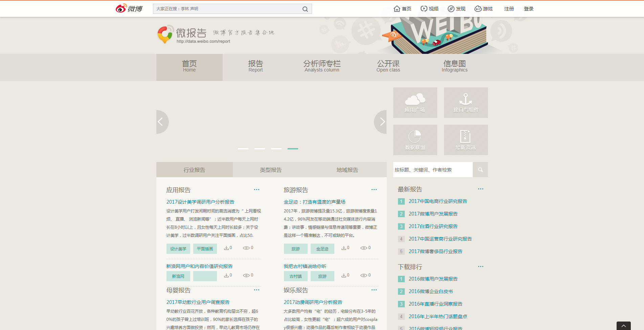Click the 微报告 logo

[182, 34]
